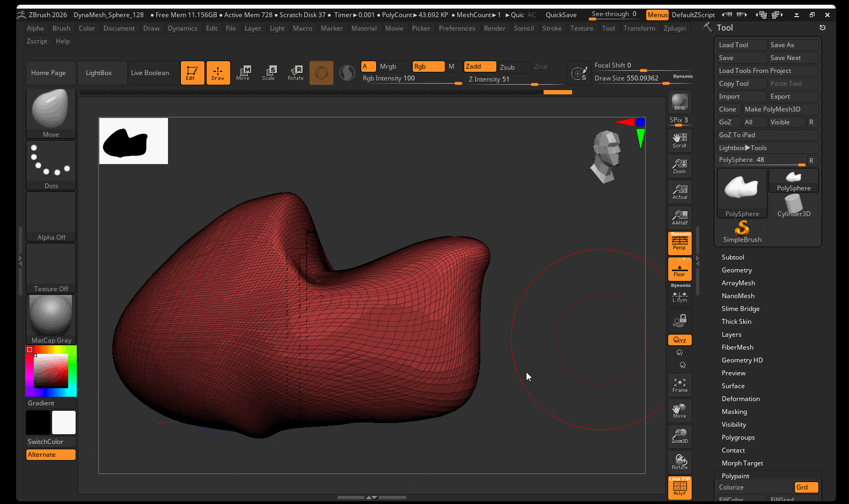Click the Actual size icon
The height and width of the screenshot is (504, 849).
pyautogui.click(x=679, y=192)
